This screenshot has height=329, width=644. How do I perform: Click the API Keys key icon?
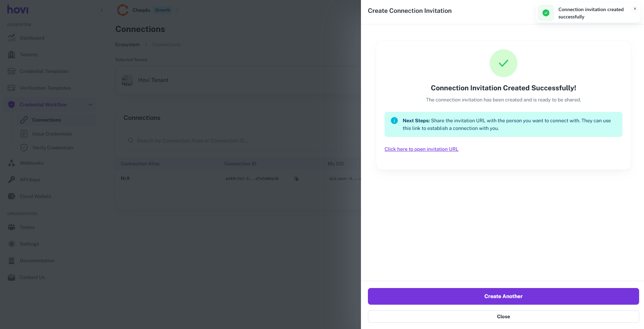point(11,180)
